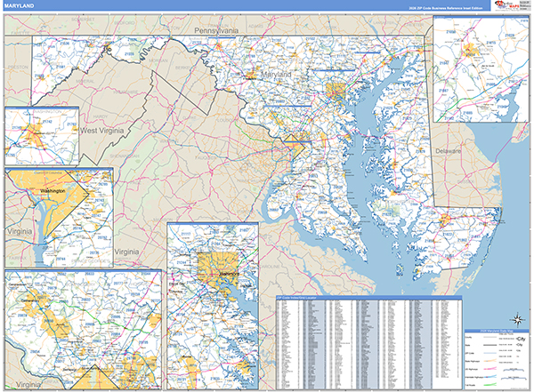Image resolution: width=534 pixels, height=392 pixels.
Task: Click the ZIP Code Business Reference Inset Edition subtitle
Action: click(x=446, y=8)
